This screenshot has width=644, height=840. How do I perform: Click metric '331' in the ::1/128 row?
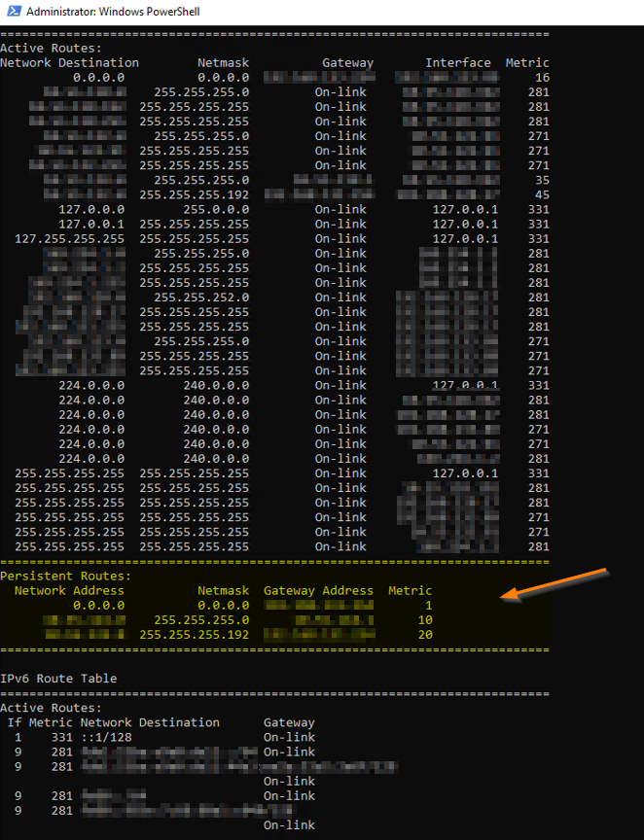point(61,737)
